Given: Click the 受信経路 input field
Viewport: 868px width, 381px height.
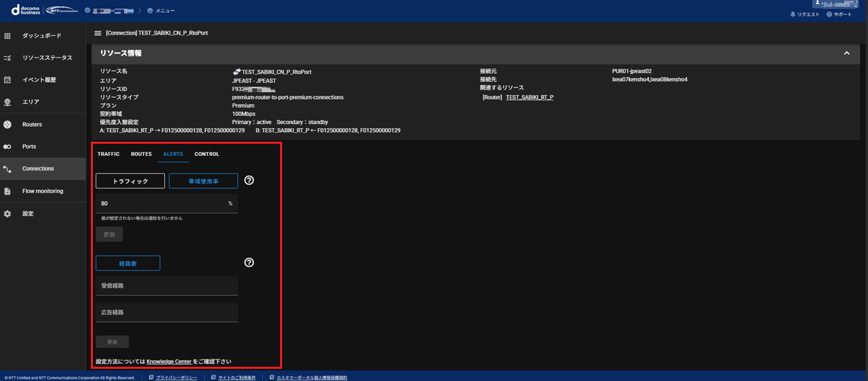Looking at the screenshot, I should 167,286.
